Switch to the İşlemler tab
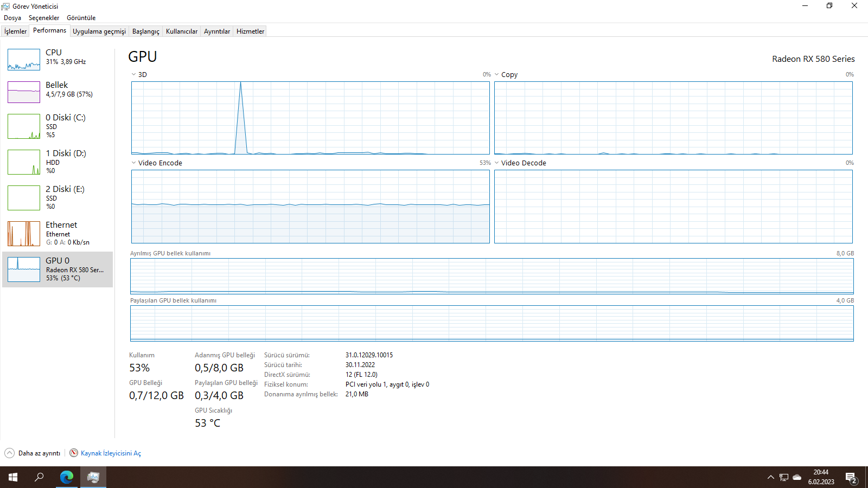Viewport: 868px width, 488px height. [x=15, y=31]
